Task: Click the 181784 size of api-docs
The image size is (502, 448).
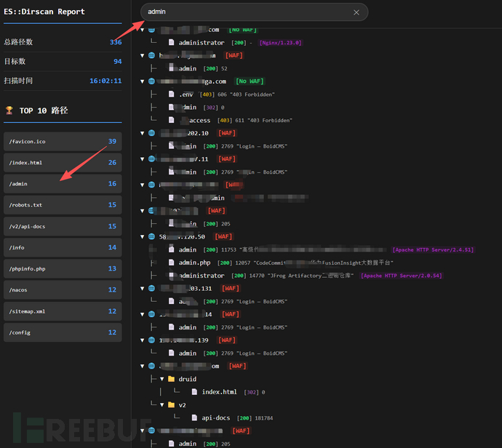Action: [x=264, y=418]
